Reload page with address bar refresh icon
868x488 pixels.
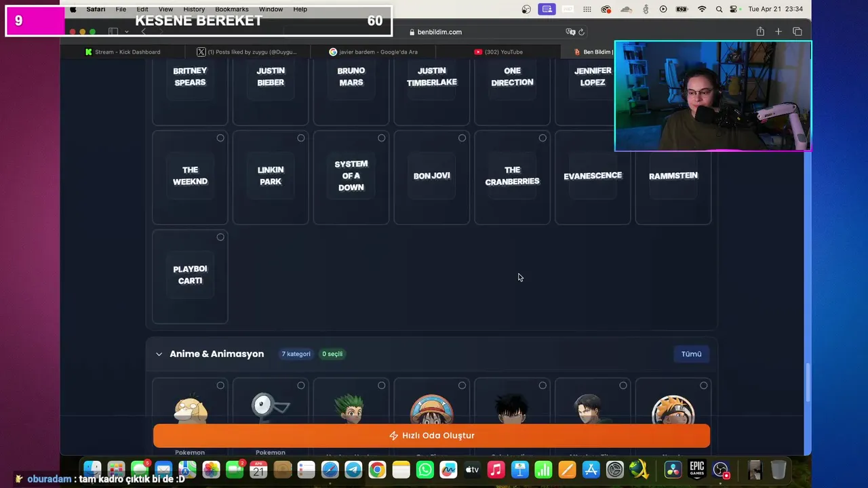click(581, 32)
